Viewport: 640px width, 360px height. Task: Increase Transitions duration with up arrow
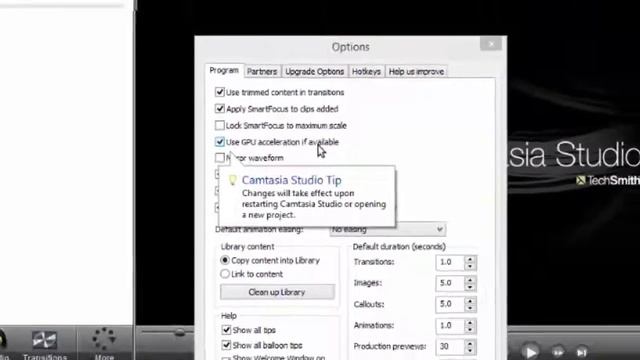pyautogui.click(x=470, y=259)
